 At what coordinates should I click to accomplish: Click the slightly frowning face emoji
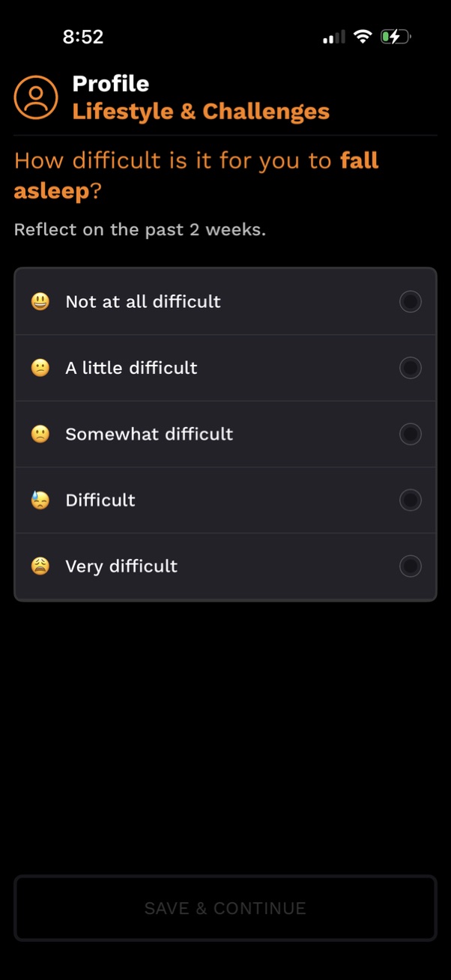40,368
